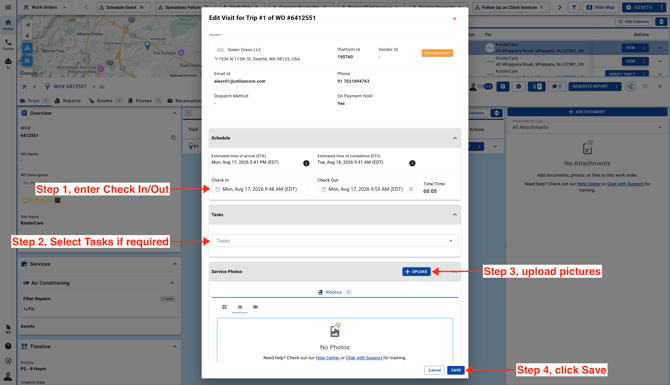
Task: Click the Schedule Event chip
Action: click(123, 7)
